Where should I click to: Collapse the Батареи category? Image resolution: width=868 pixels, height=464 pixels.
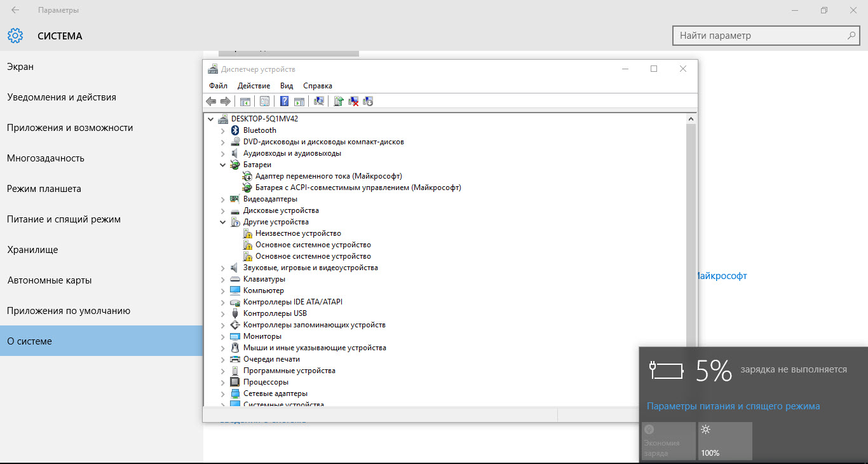pyautogui.click(x=222, y=165)
